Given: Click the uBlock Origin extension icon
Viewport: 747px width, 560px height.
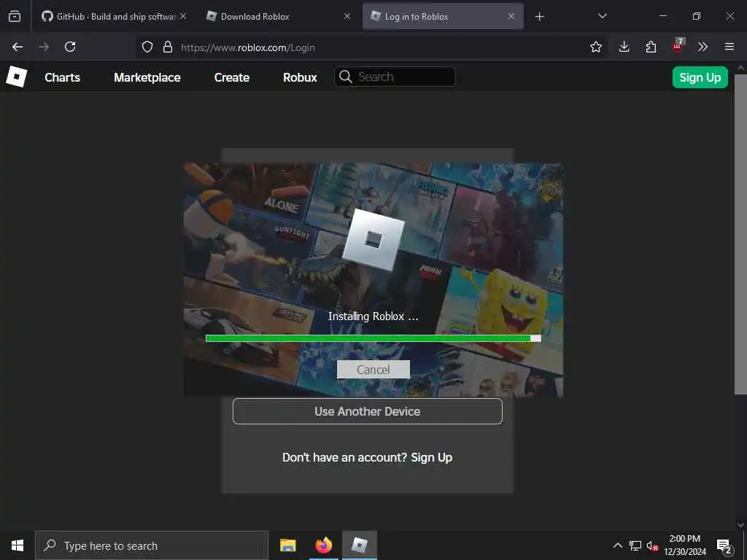Looking at the screenshot, I should [x=678, y=46].
